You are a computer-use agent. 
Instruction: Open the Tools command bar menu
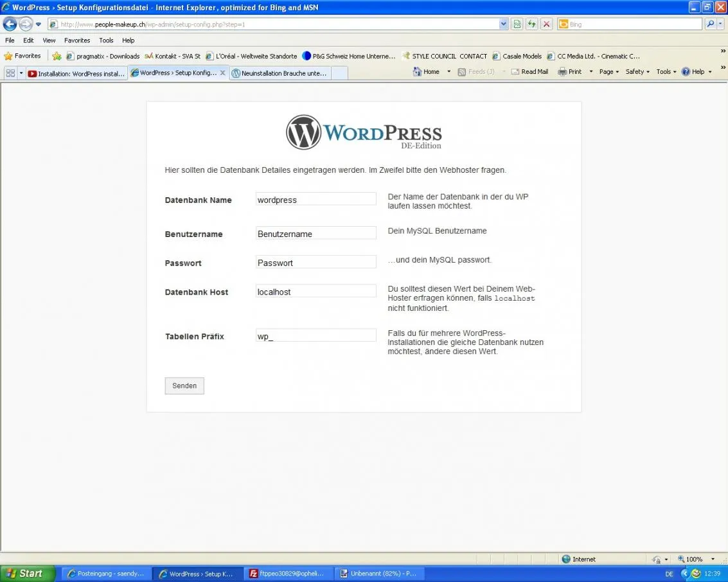click(x=666, y=71)
